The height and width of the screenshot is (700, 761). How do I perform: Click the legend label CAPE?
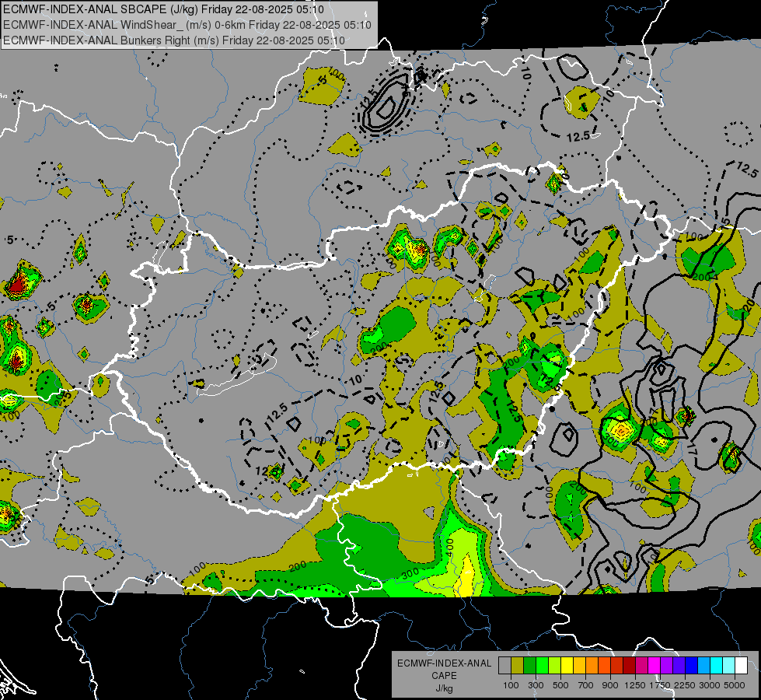tap(444, 675)
